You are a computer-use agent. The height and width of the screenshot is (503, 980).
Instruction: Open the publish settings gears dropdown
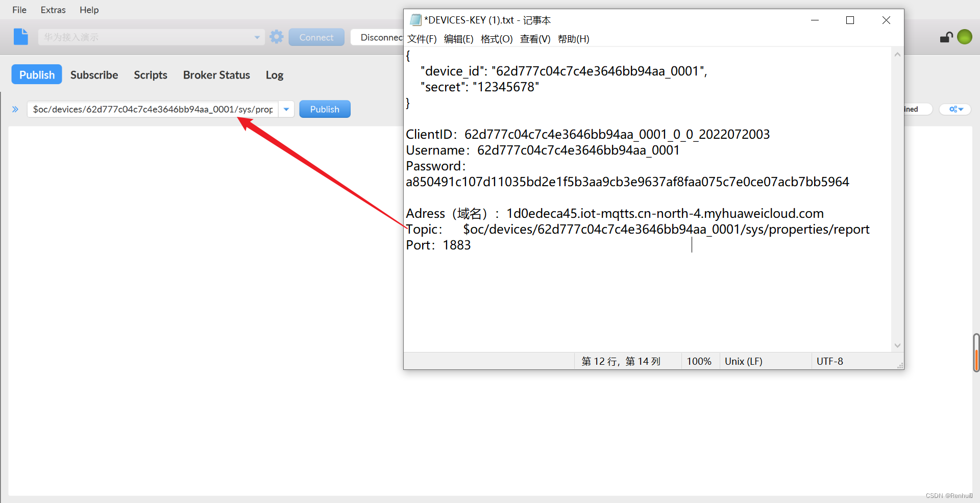pos(956,109)
